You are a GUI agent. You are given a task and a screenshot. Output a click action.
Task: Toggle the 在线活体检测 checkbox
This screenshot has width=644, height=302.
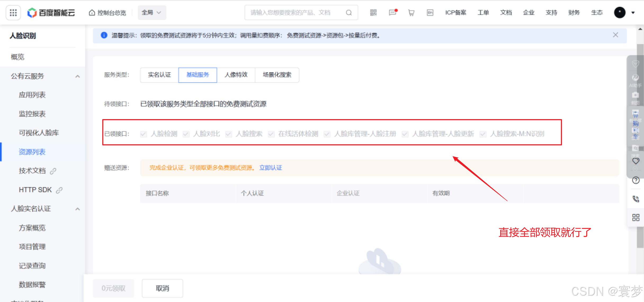[271, 134]
